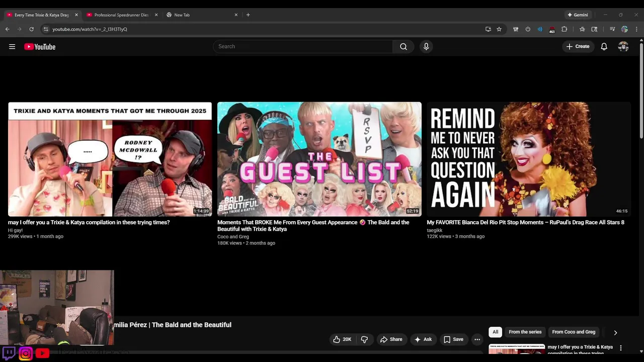This screenshot has width=644, height=362.
Task: Open the power-icon browser extension
Action: pos(528,29)
